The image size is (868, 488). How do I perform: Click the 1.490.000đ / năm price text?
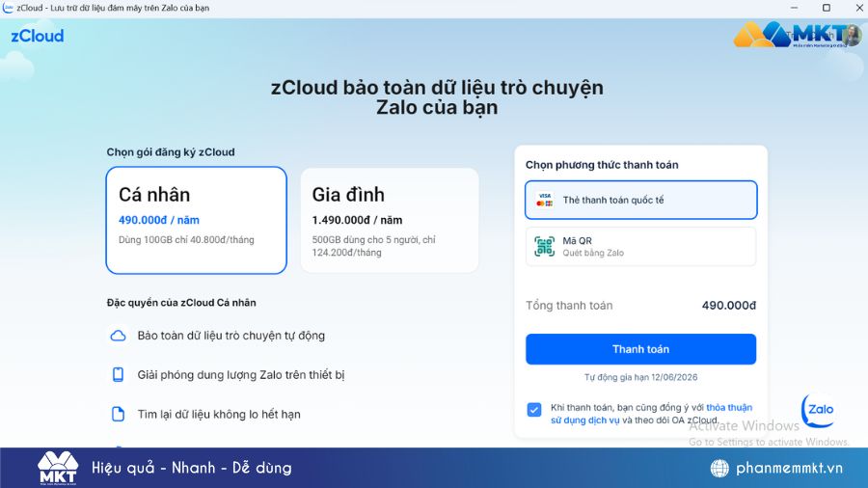pos(357,220)
